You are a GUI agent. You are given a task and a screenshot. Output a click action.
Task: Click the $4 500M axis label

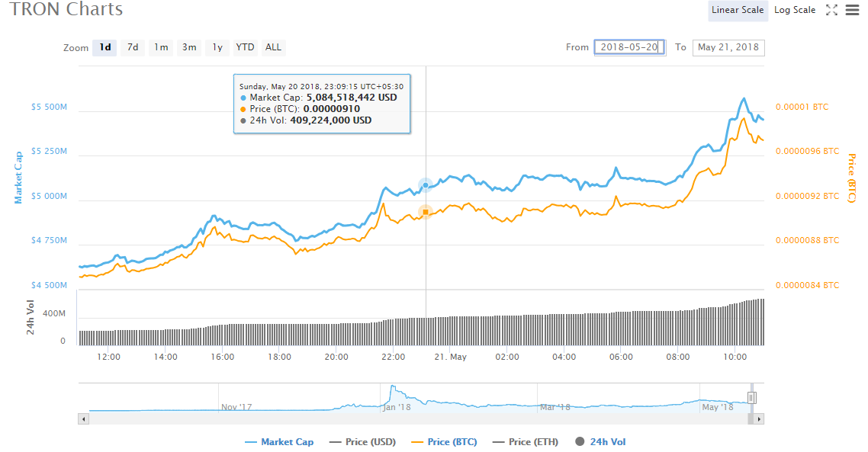(x=49, y=286)
